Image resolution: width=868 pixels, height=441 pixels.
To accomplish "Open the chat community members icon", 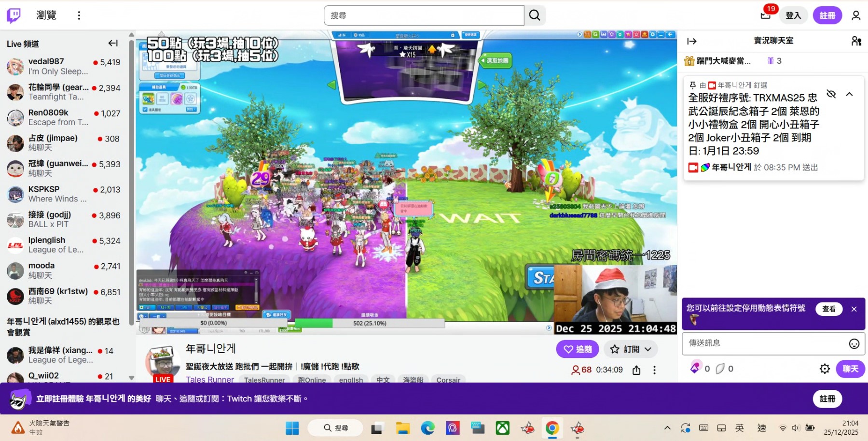I will click(x=856, y=41).
